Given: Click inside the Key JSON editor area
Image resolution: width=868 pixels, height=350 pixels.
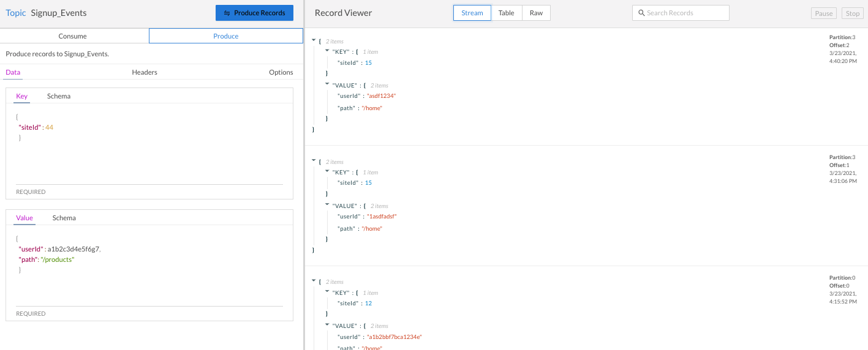Looking at the screenshot, I should (x=149, y=147).
